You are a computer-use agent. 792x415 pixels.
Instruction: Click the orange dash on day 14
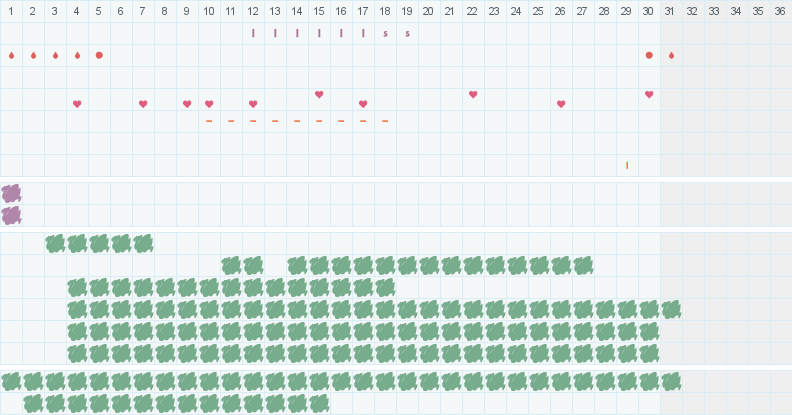click(x=297, y=121)
